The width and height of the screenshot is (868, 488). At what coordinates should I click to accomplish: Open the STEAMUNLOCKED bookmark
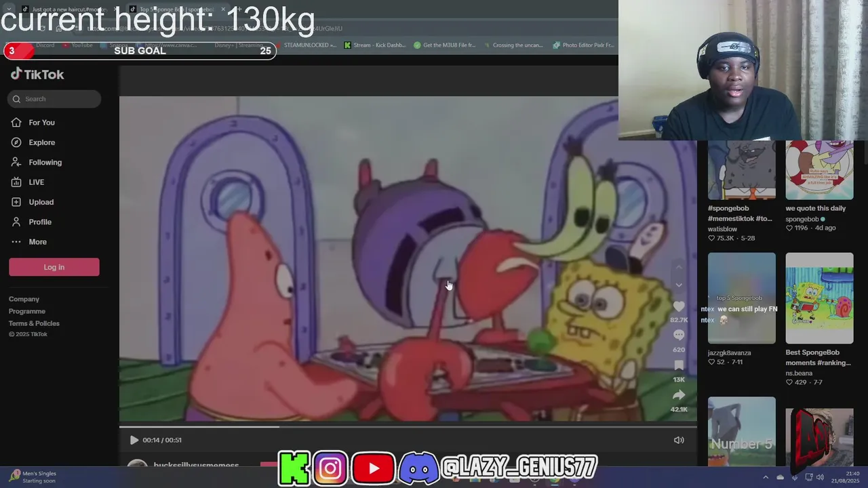tap(305, 45)
